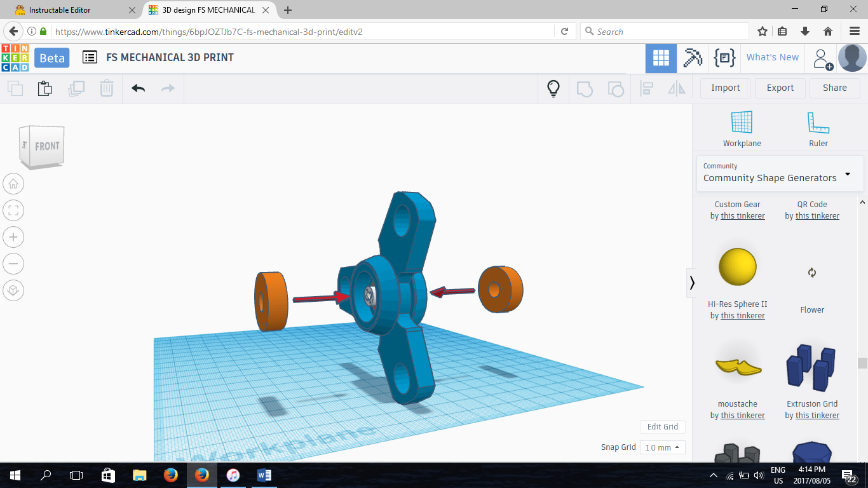
Task: Open the Blocks pickaxe mode
Action: (693, 58)
